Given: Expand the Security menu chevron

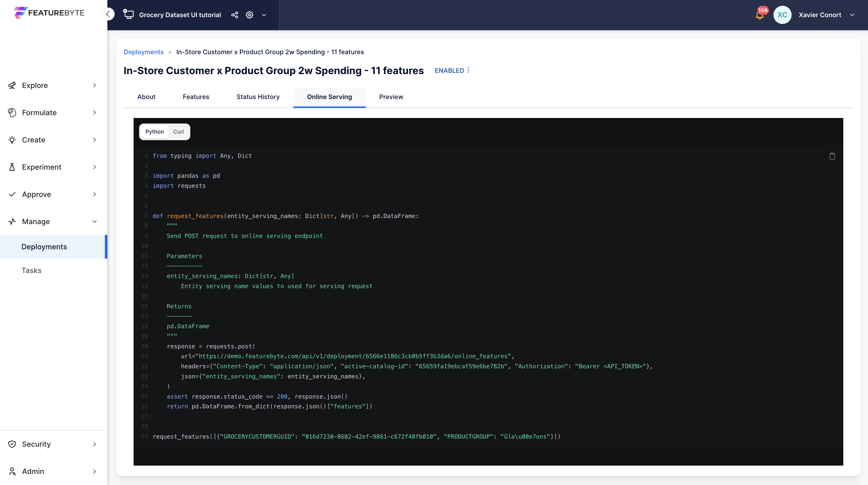Looking at the screenshot, I should [95, 444].
